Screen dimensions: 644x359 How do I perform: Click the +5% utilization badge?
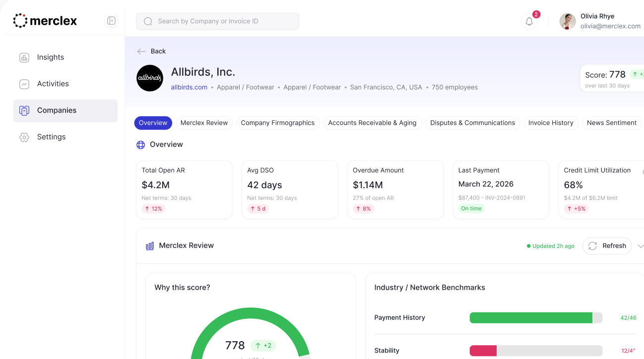(577, 209)
